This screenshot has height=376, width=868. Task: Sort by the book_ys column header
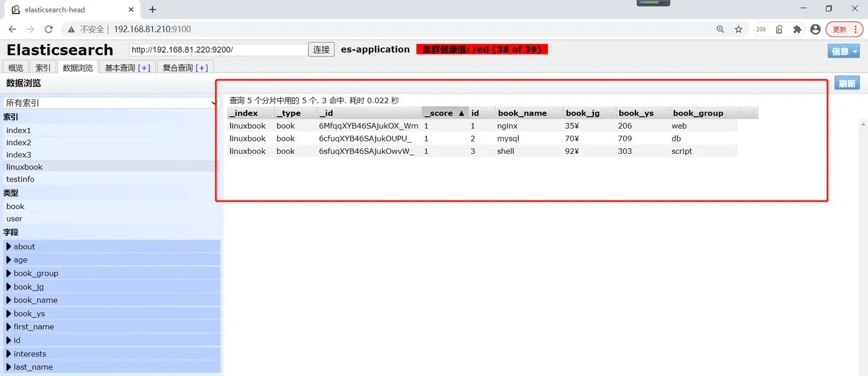tap(643, 113)
